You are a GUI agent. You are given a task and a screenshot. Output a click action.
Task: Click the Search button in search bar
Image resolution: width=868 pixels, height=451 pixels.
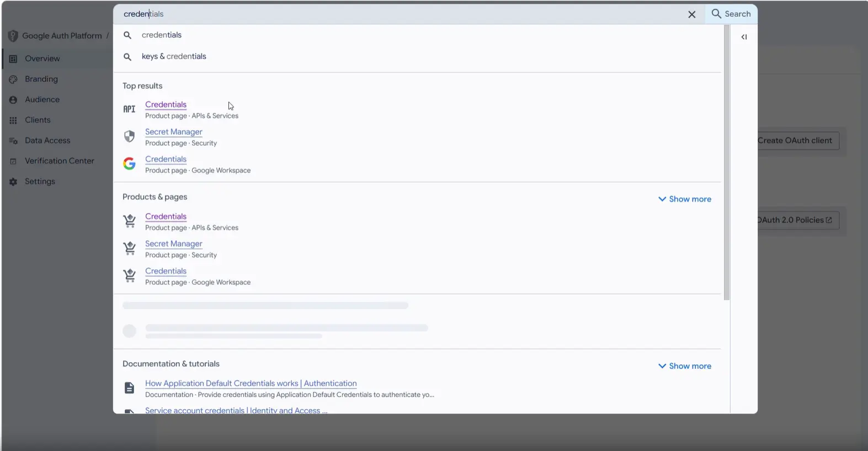pos(731,14)
